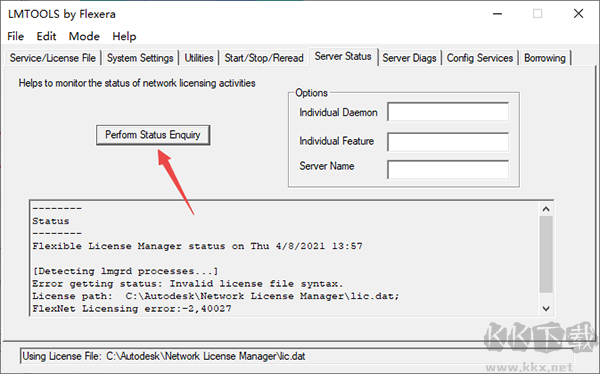Open the Edit menu

46,36
